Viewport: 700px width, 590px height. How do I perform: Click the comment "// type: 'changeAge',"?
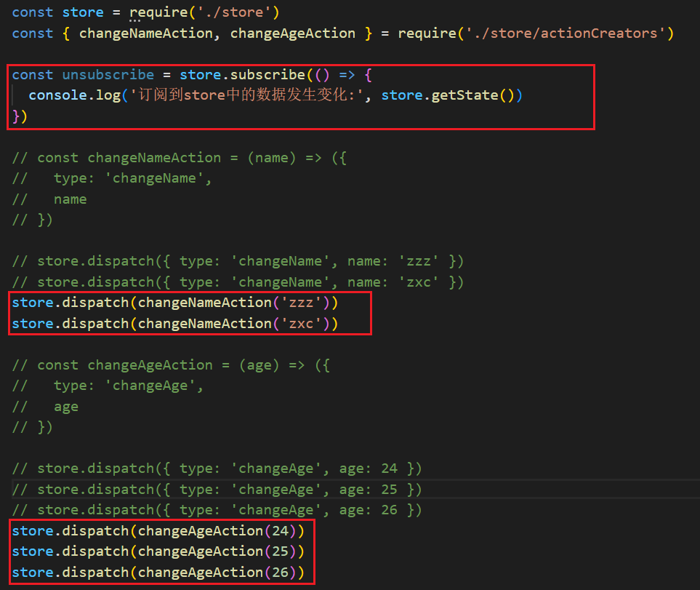click(x=108, y=386)
